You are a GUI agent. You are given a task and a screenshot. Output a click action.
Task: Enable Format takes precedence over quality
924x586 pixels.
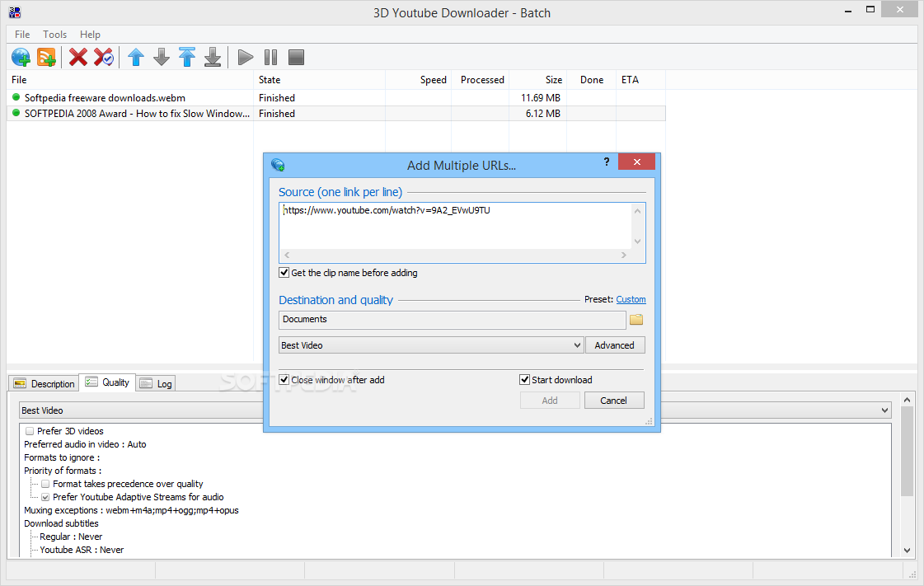[45, 484]
